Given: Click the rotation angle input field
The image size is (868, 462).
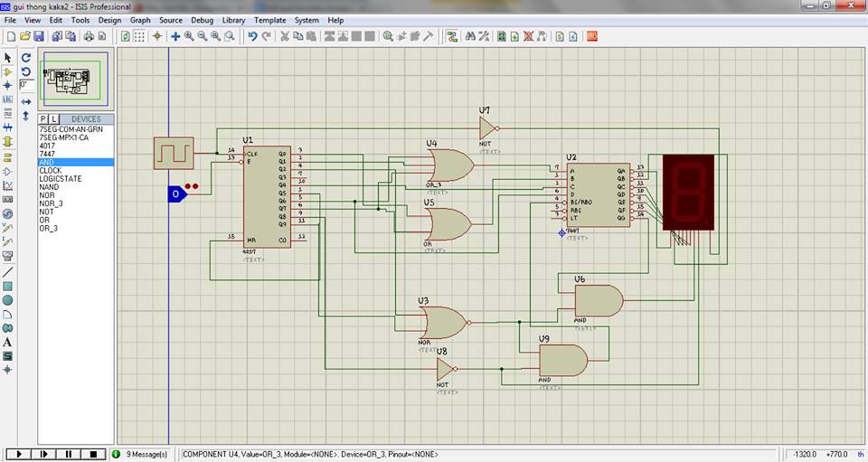Looking at the screenshot, I should point(27,84).
